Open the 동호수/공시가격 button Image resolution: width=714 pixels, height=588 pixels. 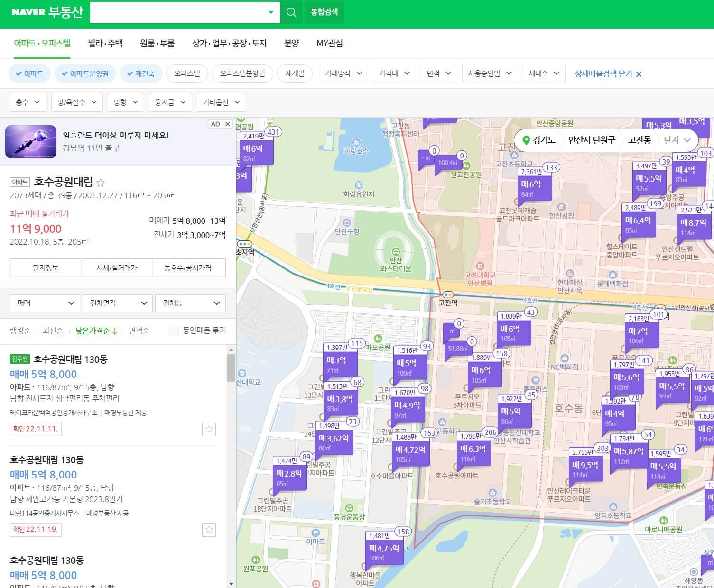click(x=188, y=268)
